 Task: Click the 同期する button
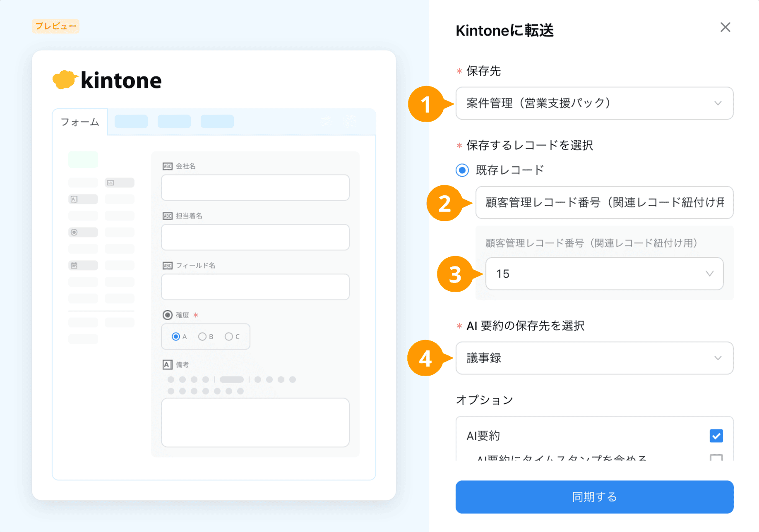tap(594, 497)
